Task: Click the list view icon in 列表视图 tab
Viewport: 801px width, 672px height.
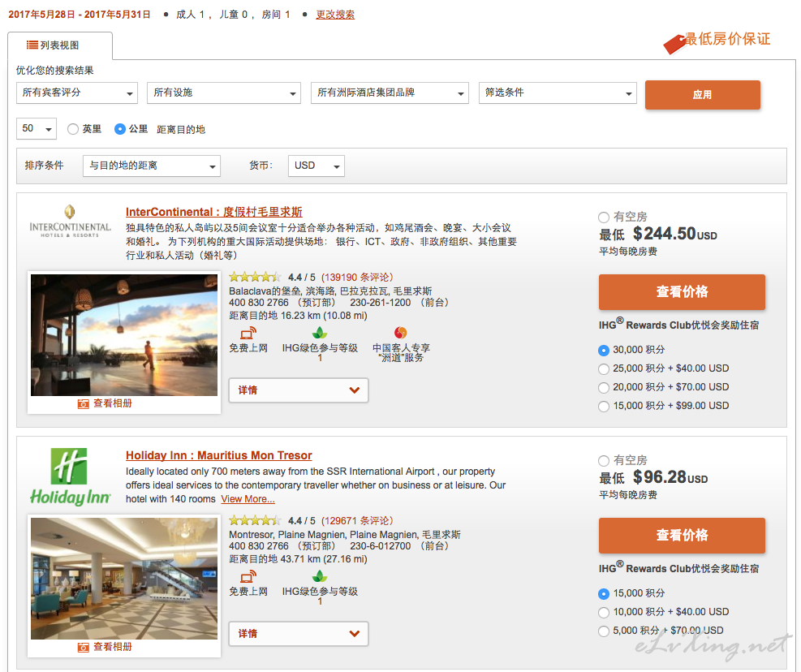Action: 32,45
